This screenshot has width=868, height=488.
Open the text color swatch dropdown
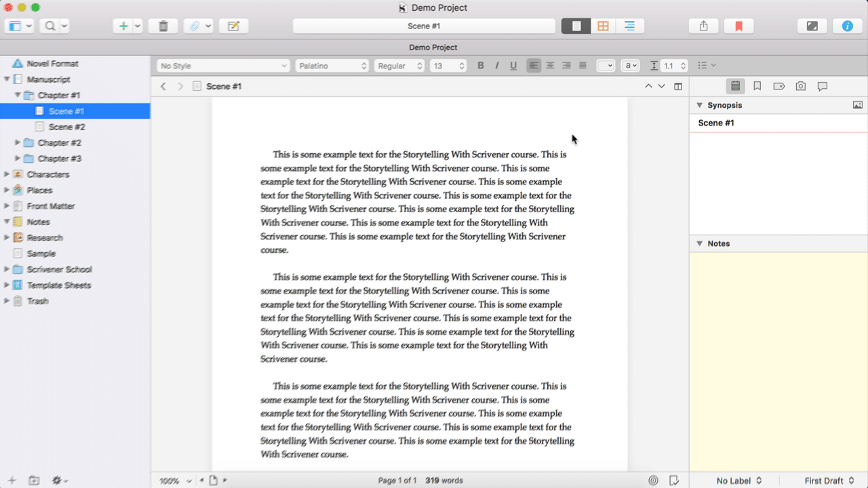[x=606, y=66]
